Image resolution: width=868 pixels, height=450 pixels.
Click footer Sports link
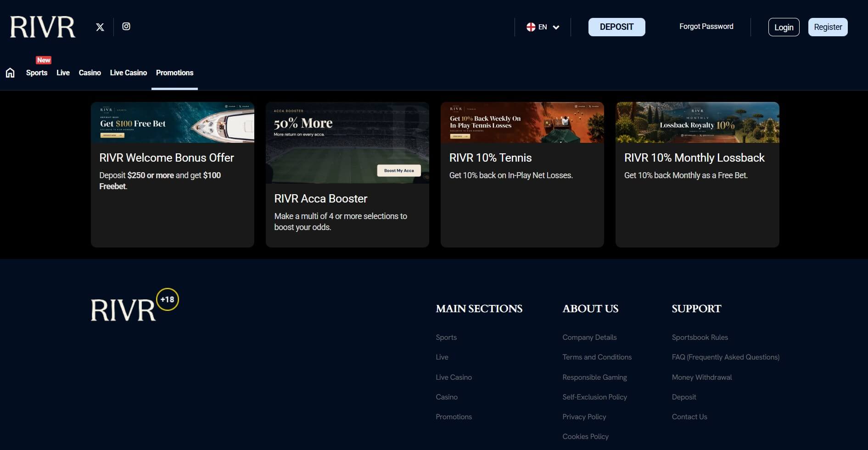coord(446,337)
